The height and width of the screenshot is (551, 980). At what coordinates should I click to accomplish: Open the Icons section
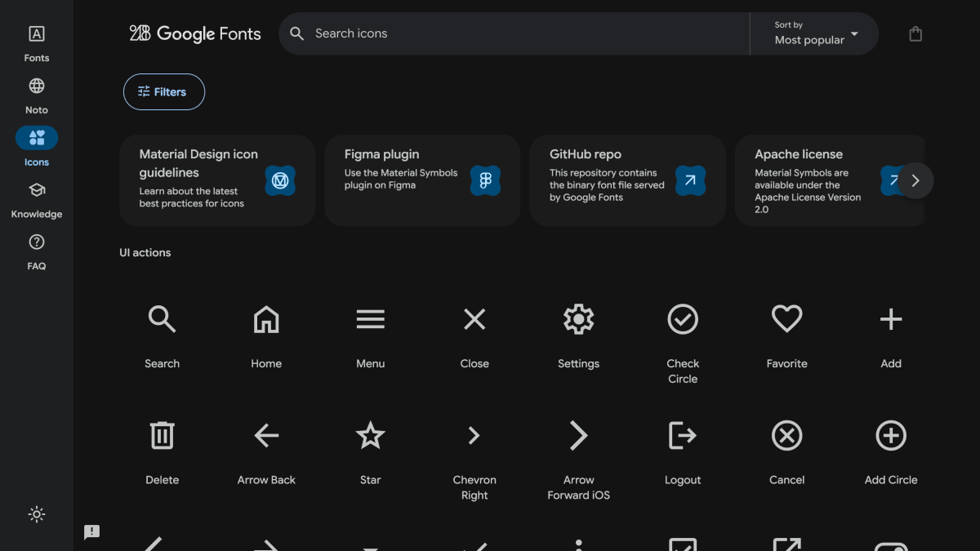pos(37,147)
